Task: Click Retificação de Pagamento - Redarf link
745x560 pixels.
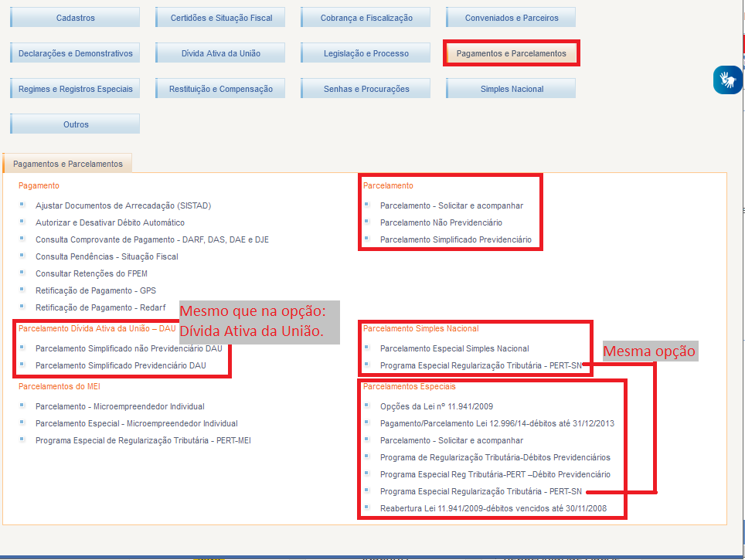Action: pyautogui.click(x=100, y=307)
